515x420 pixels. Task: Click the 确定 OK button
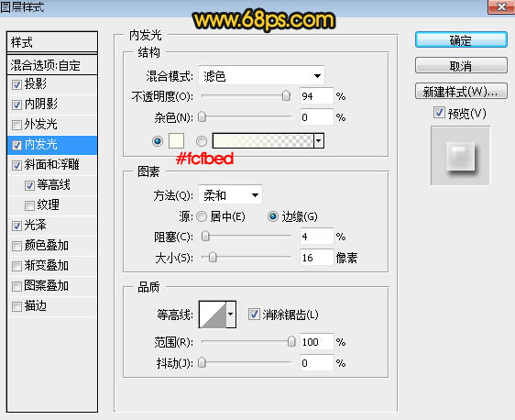click(x=461, y=40)
